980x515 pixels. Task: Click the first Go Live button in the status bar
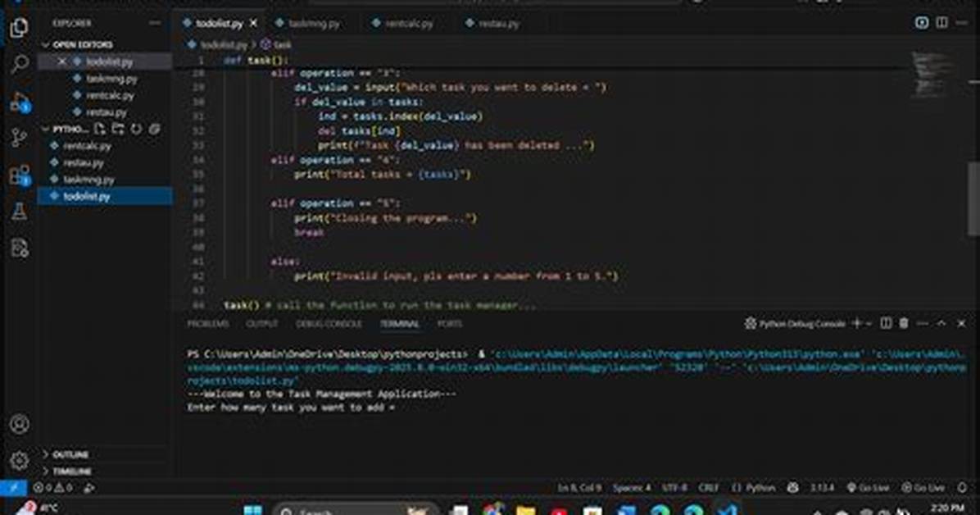point(868,487)
